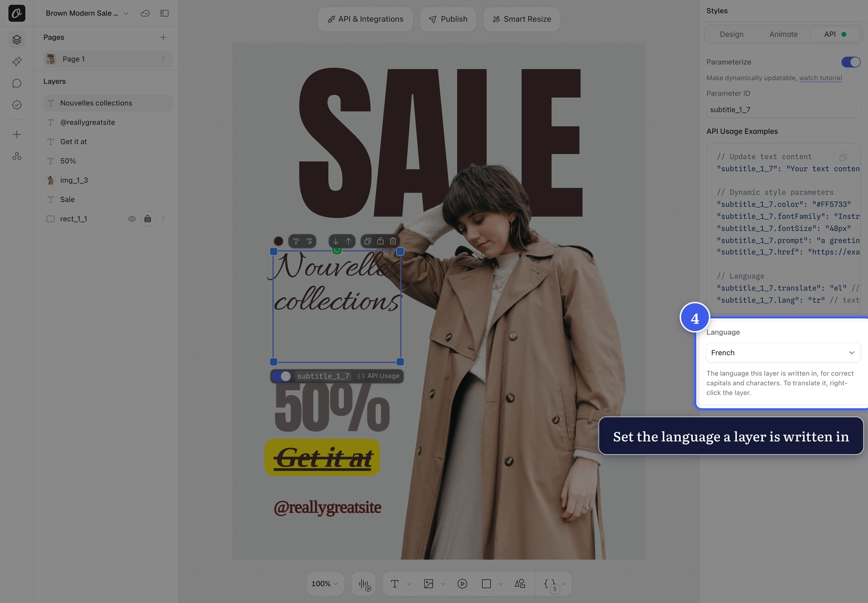Switch to the Design tab
868x603 pixels.
(x=731, y=34)
